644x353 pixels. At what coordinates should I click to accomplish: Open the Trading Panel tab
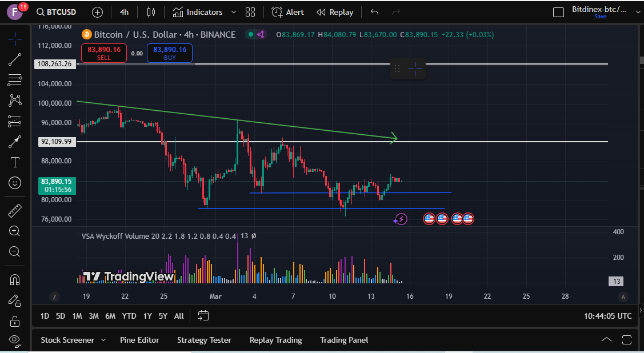pos(344,340)
